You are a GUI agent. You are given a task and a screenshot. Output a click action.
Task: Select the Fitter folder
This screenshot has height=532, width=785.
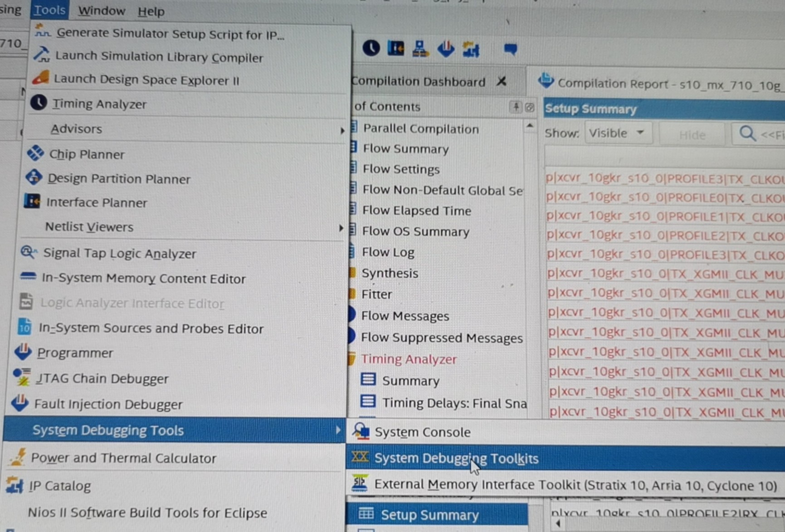click(x=376, y=295)
